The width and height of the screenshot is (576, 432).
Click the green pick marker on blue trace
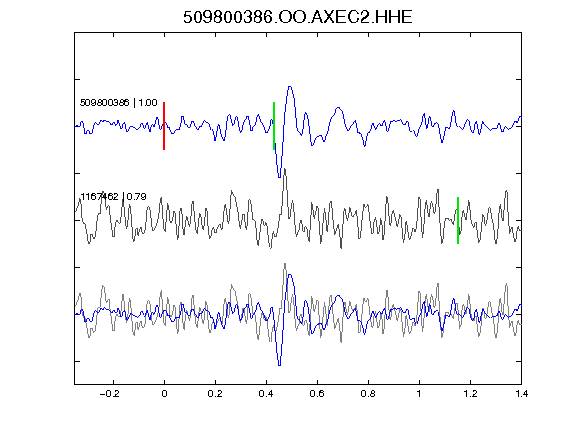click(274, 126)
